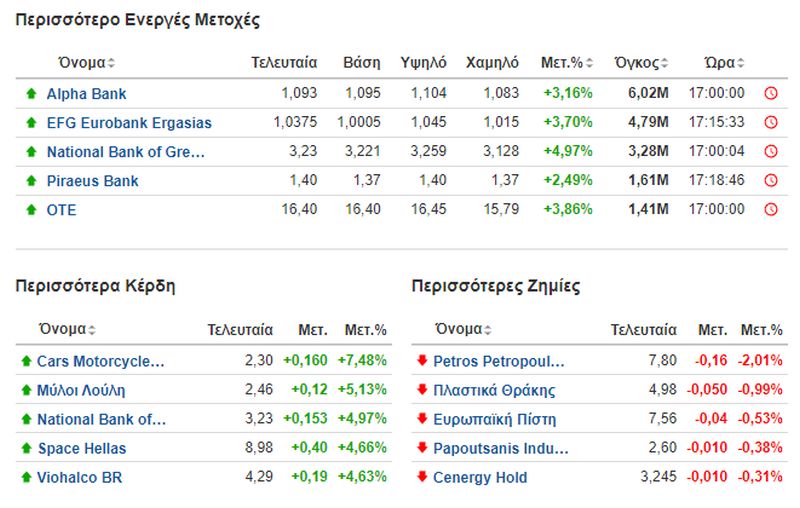Click the clock icon in Alpha Bank row
This screenshot has width=800, height=508.
tap(771, 93)
